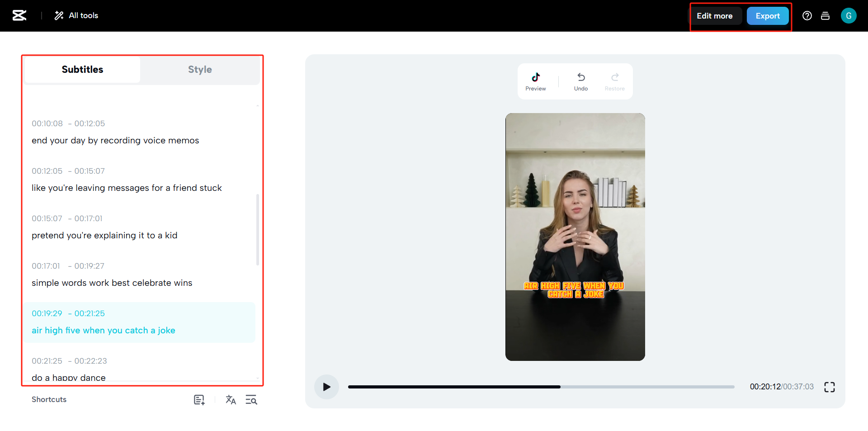Click the Export button

(768, 15)
